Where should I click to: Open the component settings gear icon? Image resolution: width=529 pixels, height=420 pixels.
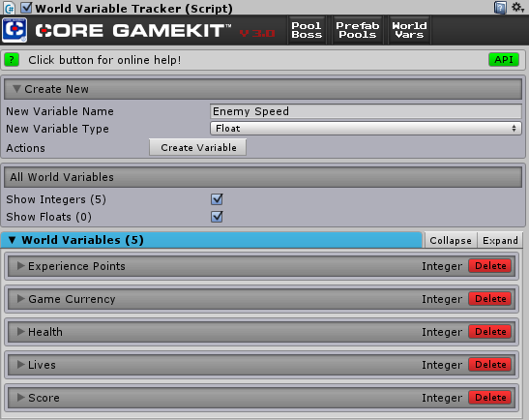pos(517,7)
